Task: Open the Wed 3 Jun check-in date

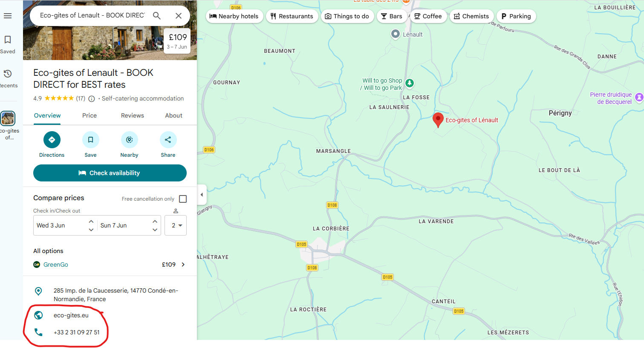Action: coord(51,225)
